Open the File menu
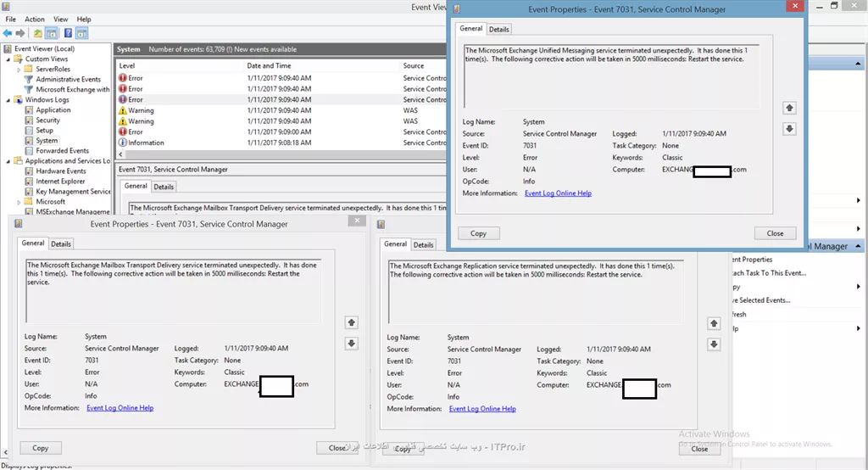The image size is (868, 470). [10, 19]
